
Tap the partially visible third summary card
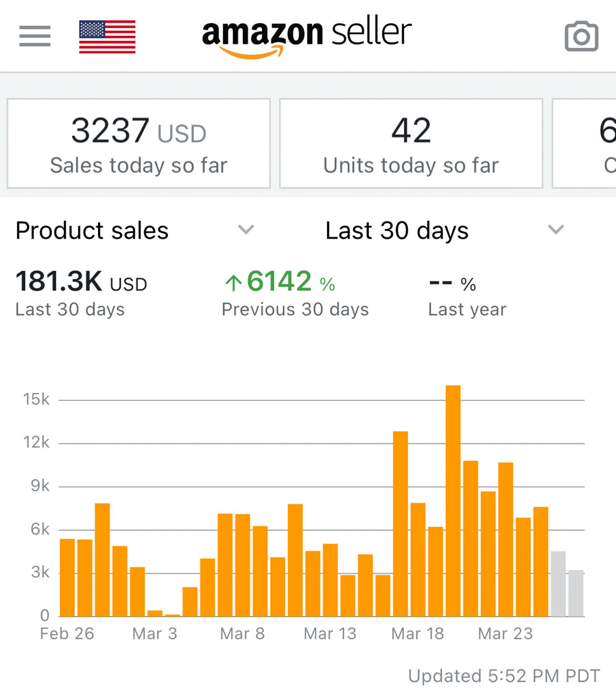click(x=584, y=143)
